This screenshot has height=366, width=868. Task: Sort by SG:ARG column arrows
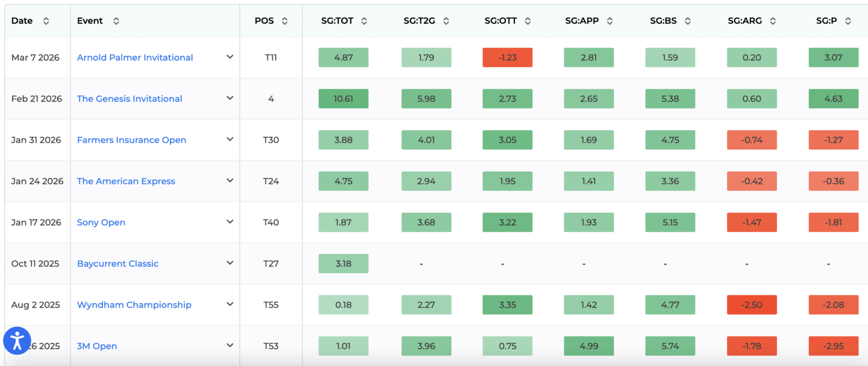[x=773, y=21]
